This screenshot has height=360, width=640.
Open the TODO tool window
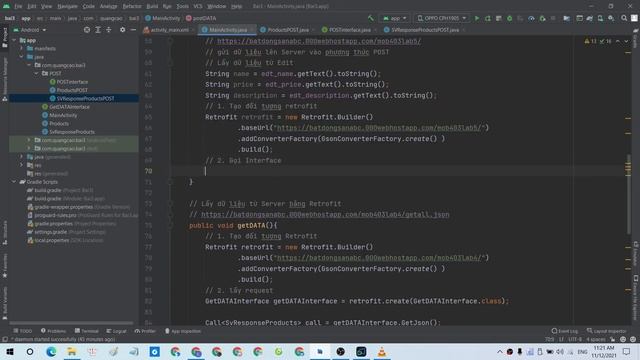click(x=22, y=331)
